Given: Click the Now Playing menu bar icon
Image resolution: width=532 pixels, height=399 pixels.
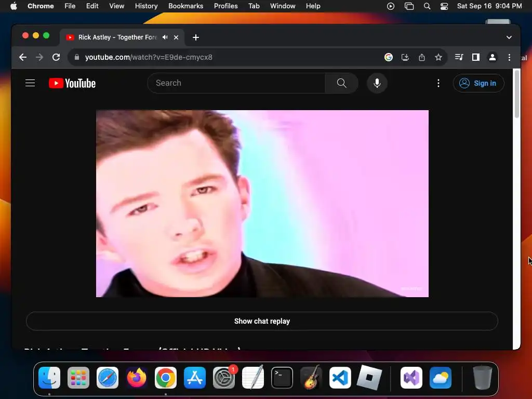Looking at the screenshot, I should [391, 6].
